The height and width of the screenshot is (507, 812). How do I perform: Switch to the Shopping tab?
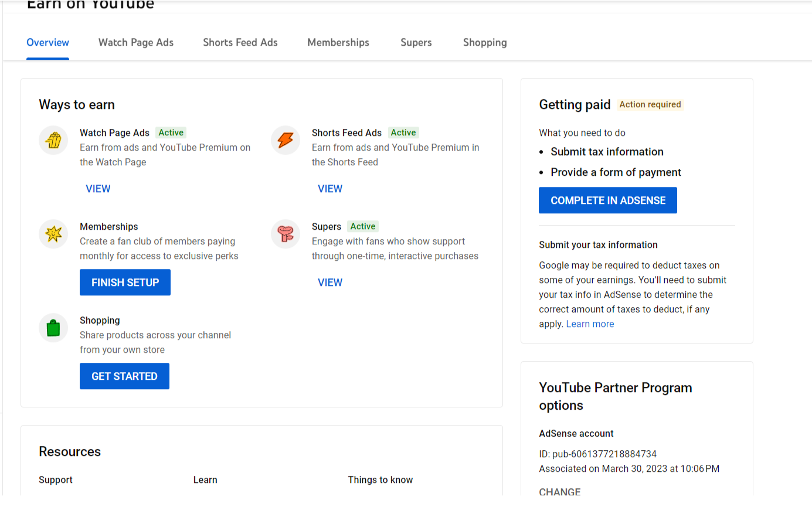[x=485, y=42]
